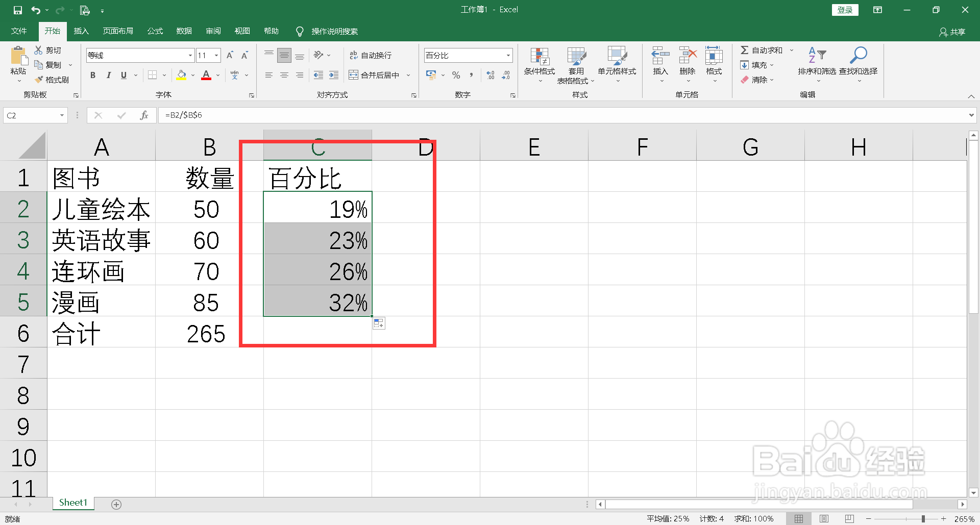The width and height of the screenshot is (980, 525).
Task: Expand the formula bar chevron
Action: (x=971, y=115)
